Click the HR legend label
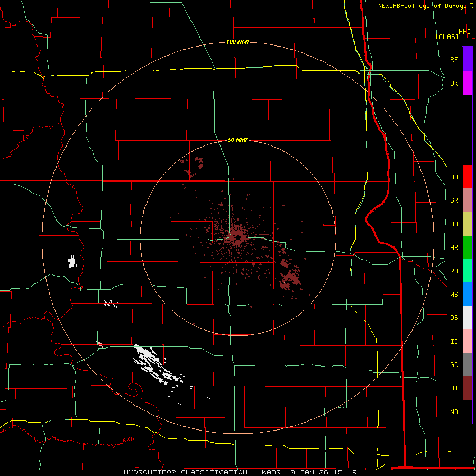Image resolution: width=476 pixels, height=476 pixels. (x=454, y=248)
